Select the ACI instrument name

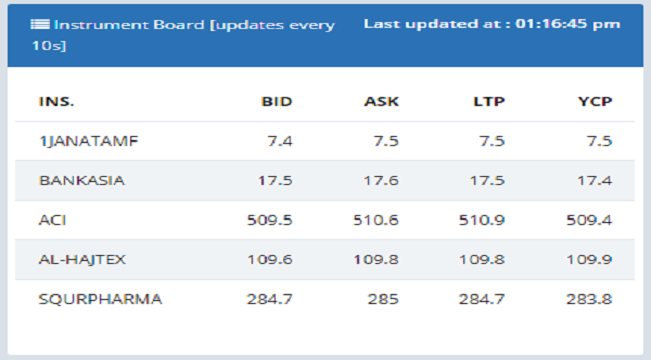tap(52, 220)
